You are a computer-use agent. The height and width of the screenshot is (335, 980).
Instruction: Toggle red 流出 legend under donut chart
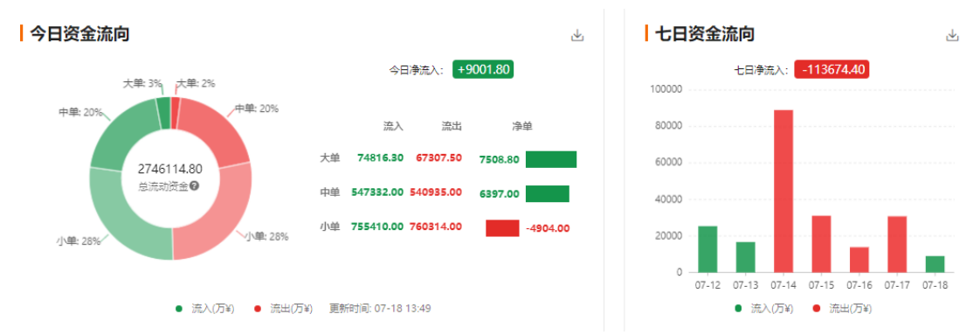[x=283, y=309]
